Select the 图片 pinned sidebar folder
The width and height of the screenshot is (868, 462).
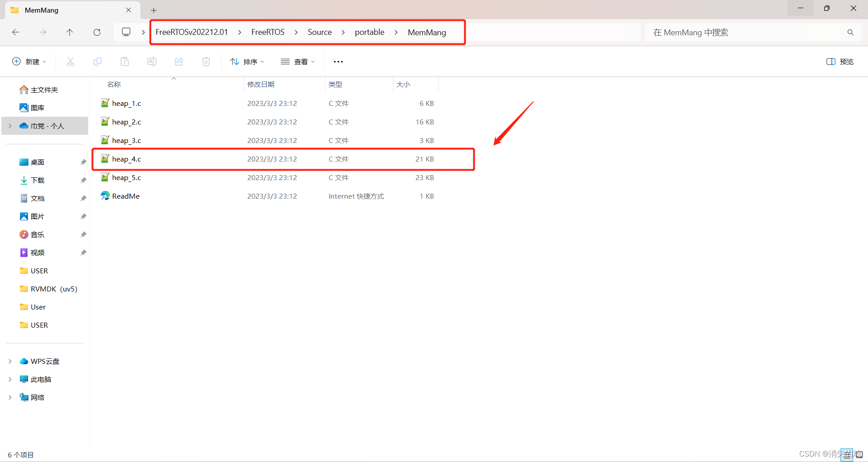click(38, 216)
